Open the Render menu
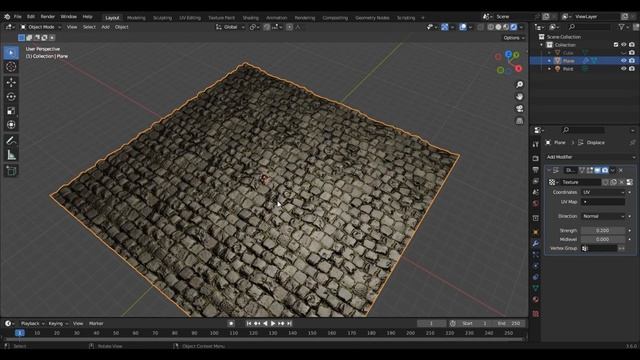This screenshot has width=640, height=360. point(48,17)
